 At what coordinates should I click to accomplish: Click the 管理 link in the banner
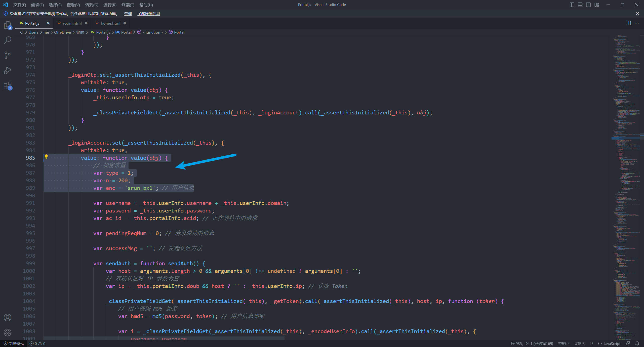click(x=128, y=14)
